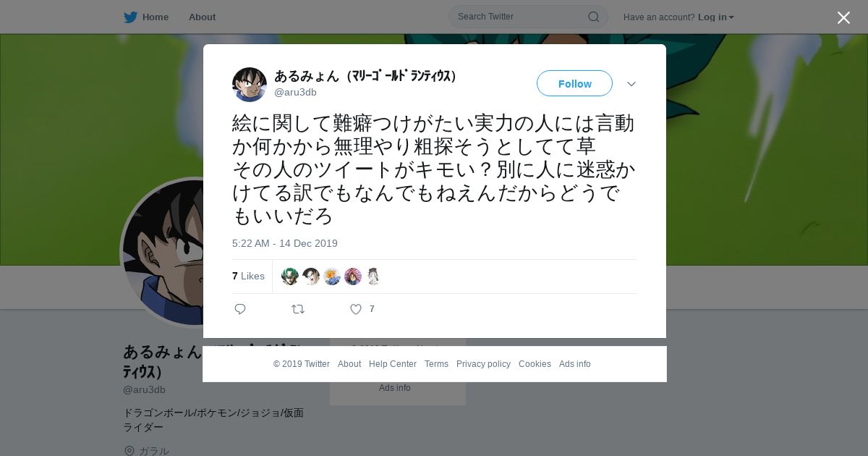The image size is (868, 456).
Task: Open the tweet author's avatar
Action: point(250,85)
